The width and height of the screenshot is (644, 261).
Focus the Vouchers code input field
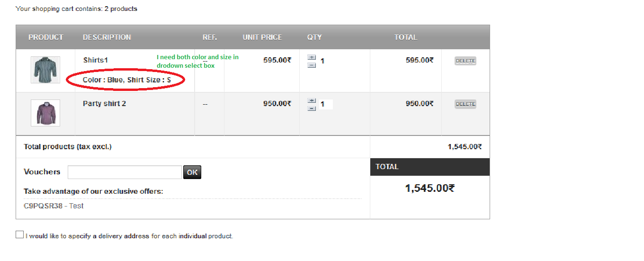125,172
